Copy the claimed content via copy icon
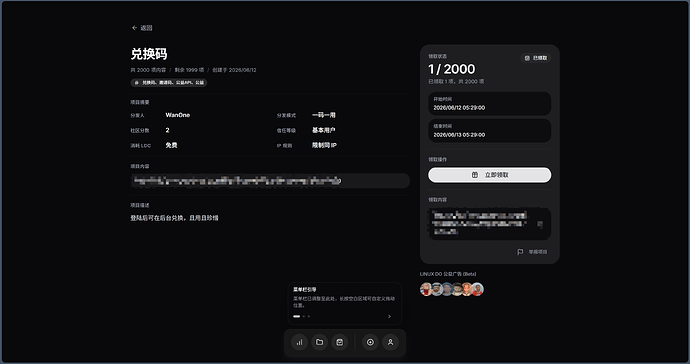 click(540, 224)
